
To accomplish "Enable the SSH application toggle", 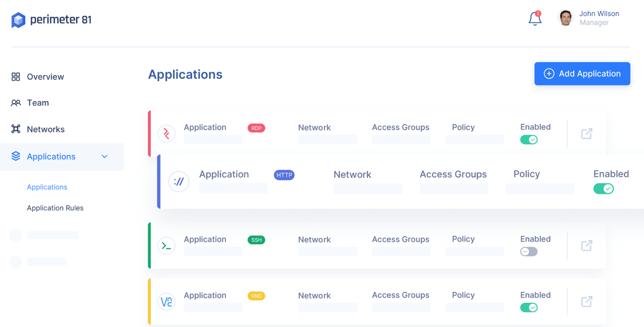I will tap(529, 252).
